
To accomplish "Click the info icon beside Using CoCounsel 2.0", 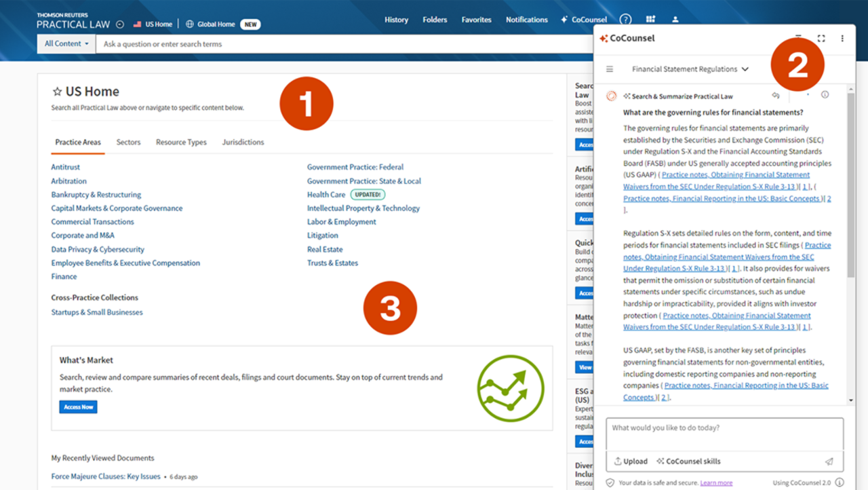I will click(840, 483).
